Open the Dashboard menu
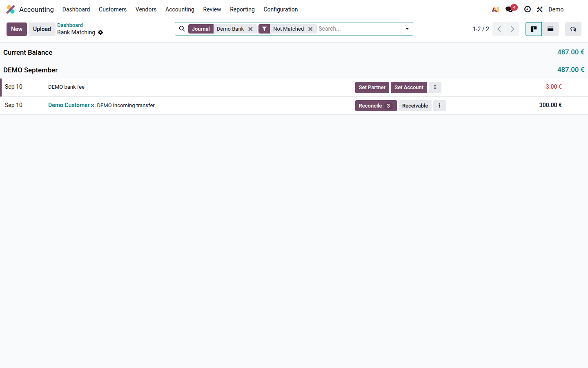The height and width of the screenshot is (368, 588). click(x=76, y=9)
